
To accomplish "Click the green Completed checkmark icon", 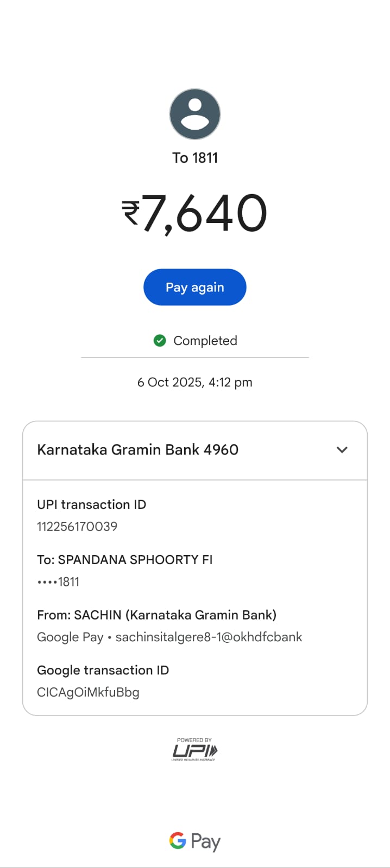I will pos(160,341).
